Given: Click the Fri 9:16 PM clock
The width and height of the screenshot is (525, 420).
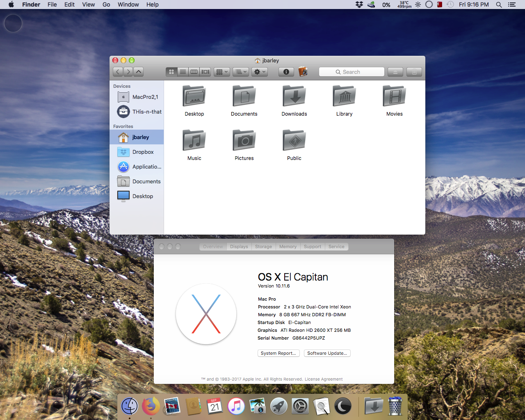Looking at the screenshot, I should point(474,5).
